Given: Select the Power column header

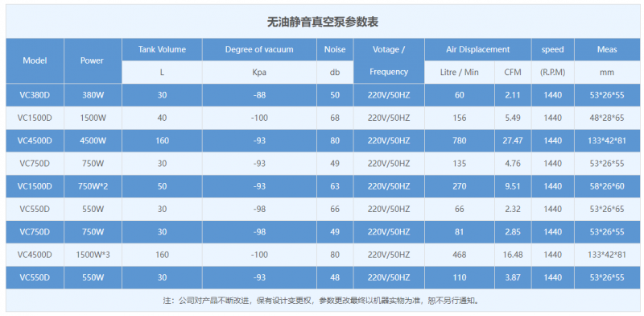Looking at the screenshot, I should (x=93, y=61).
